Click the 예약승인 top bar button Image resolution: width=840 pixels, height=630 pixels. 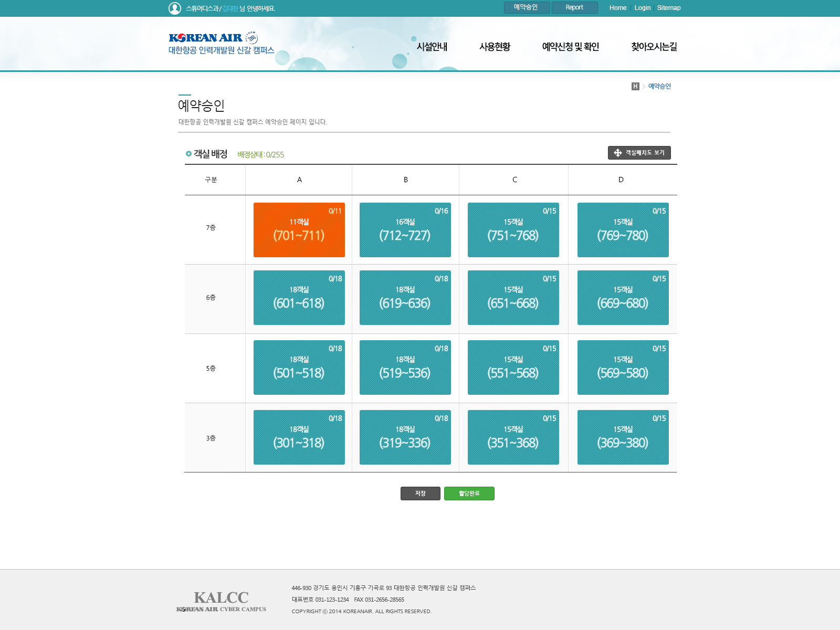[x=527, y=7]
